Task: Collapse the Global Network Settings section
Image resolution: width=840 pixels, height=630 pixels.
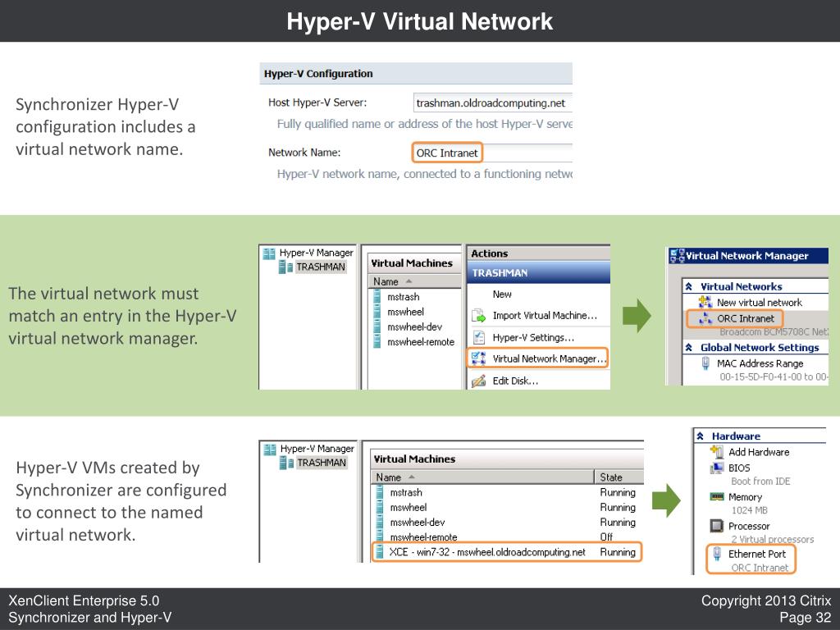Action: point(689,348)
